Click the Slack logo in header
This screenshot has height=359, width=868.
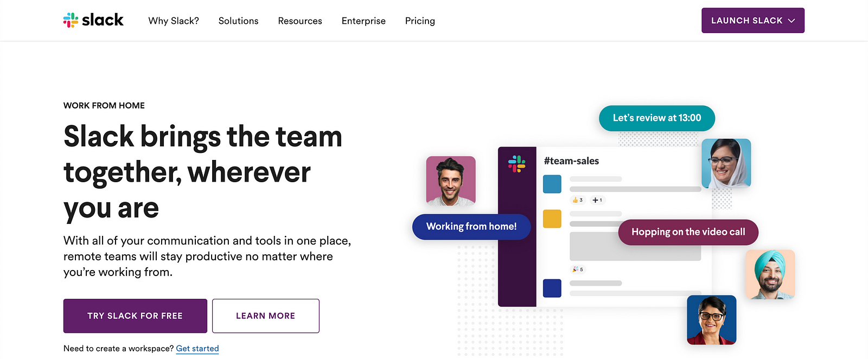click(x=93, y=21)
